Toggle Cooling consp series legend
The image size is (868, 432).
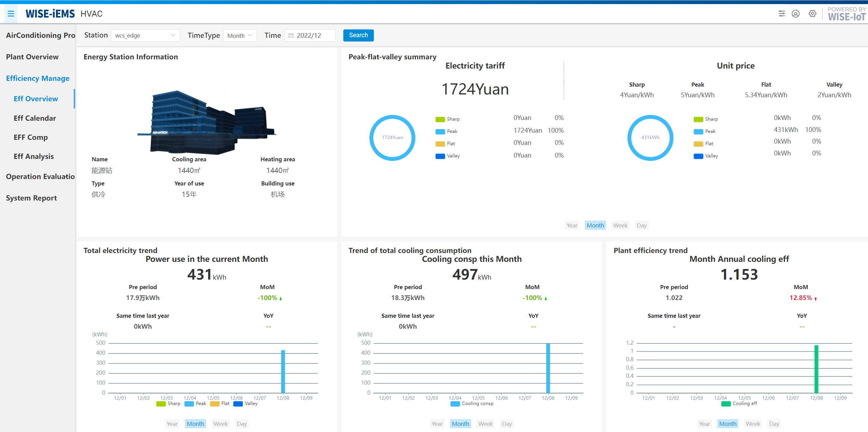pyautogui.click(x=472, y=403)
